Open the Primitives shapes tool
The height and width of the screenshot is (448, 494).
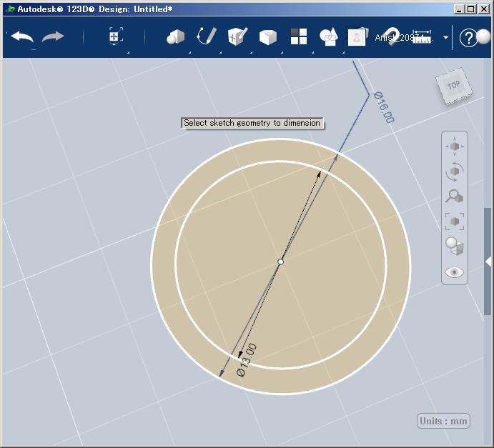pyautogui.click(x=175, y=37)
